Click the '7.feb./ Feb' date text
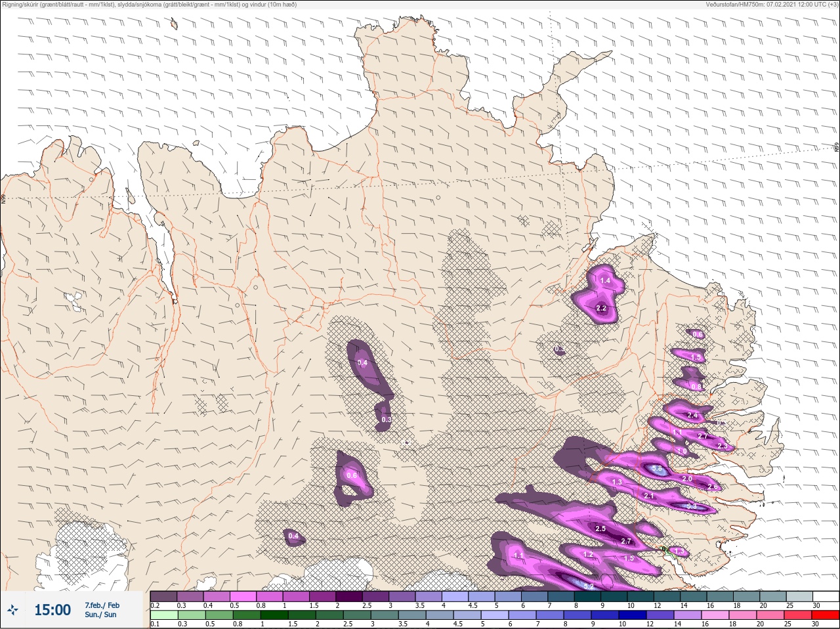The height and width of the screenshot is (629, 840). [102, 605]
